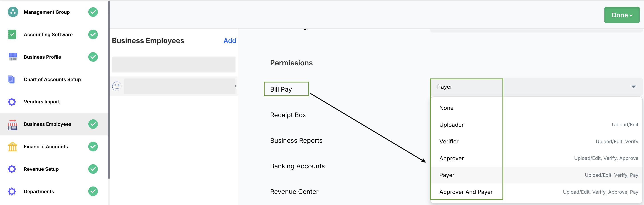Open the Done dropdown button
This screenshot has height=205, width=644.
[622, 15]
